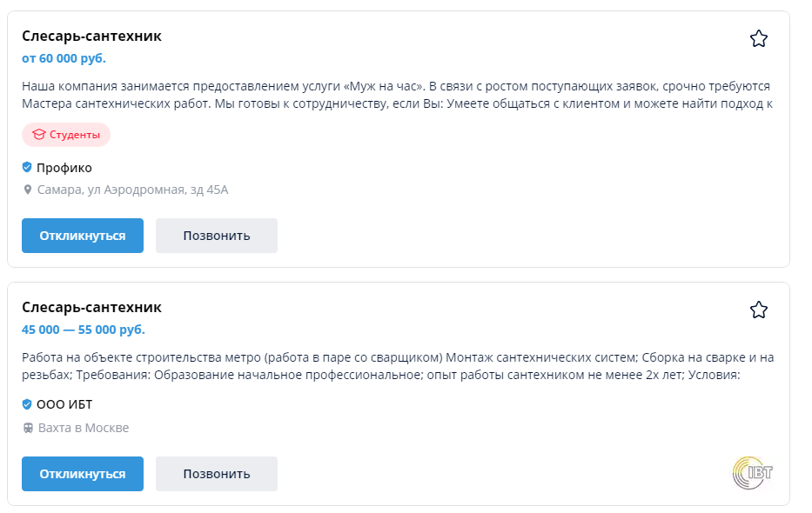Open the Профико company link
The height and width of the screenshot is (513, 812).
(64, 168)
